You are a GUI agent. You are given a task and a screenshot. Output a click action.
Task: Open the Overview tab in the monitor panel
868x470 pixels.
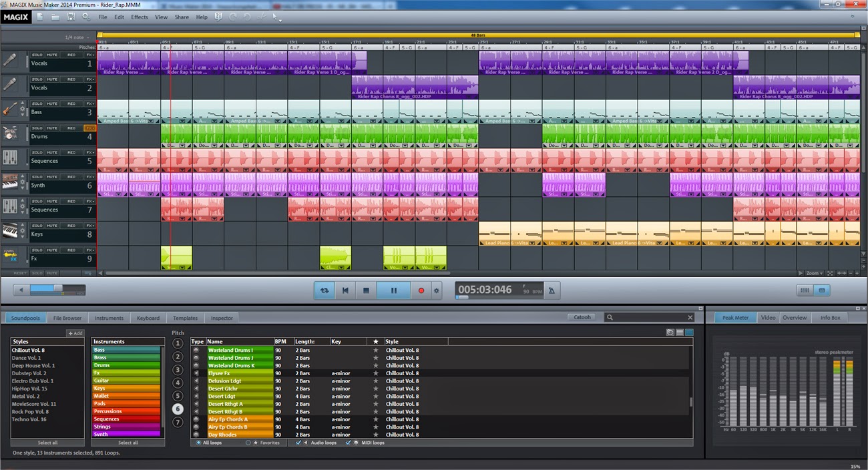point(795,318)
